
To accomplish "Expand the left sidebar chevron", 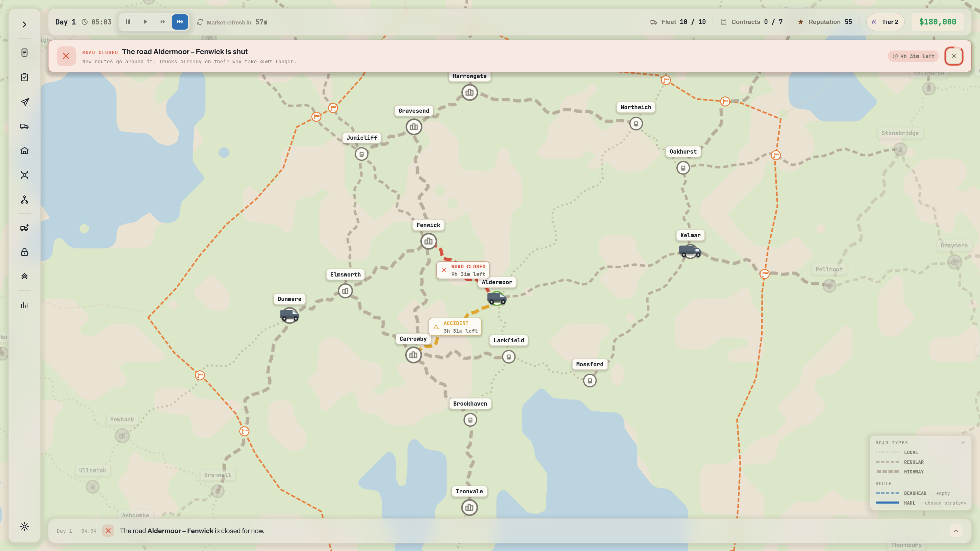I will pyautogui.click(x=24, y=25).
